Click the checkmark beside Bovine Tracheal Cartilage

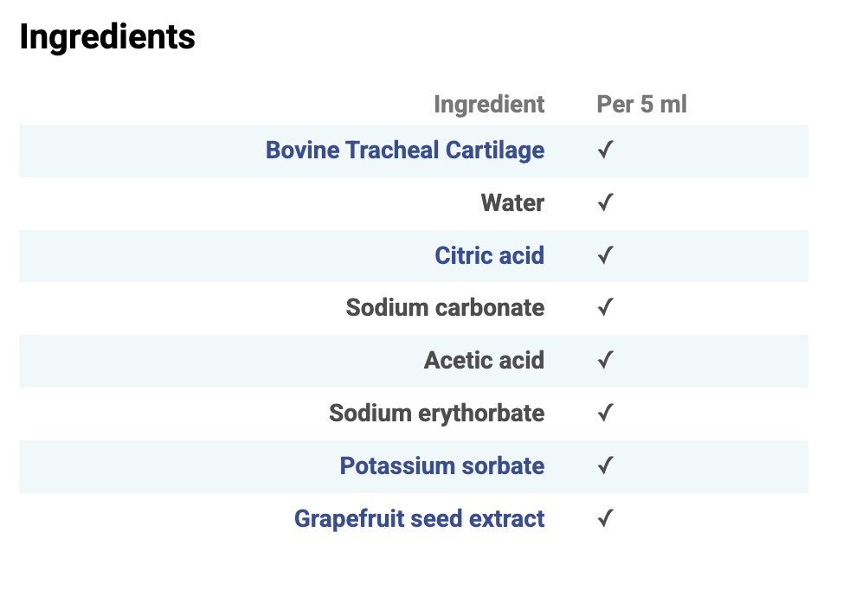[606, 151]
